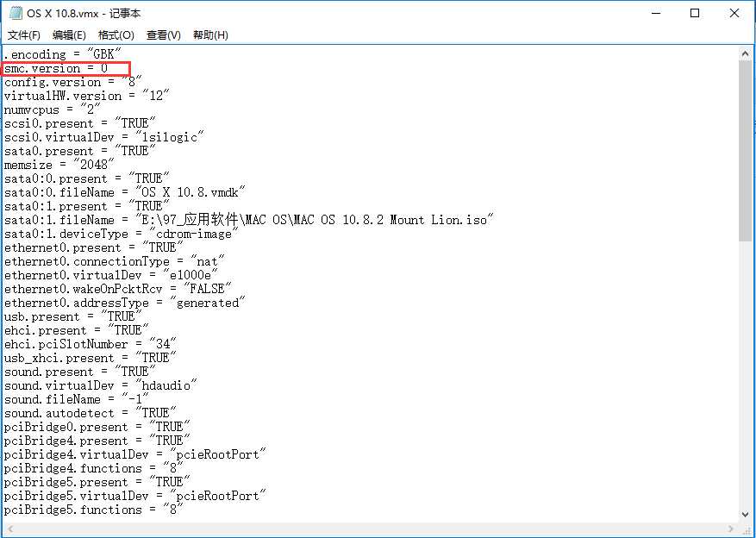Click the sound.present line
Image resolution: width=756 pixels, height=538 pixels.
click(x=80, y=372)
